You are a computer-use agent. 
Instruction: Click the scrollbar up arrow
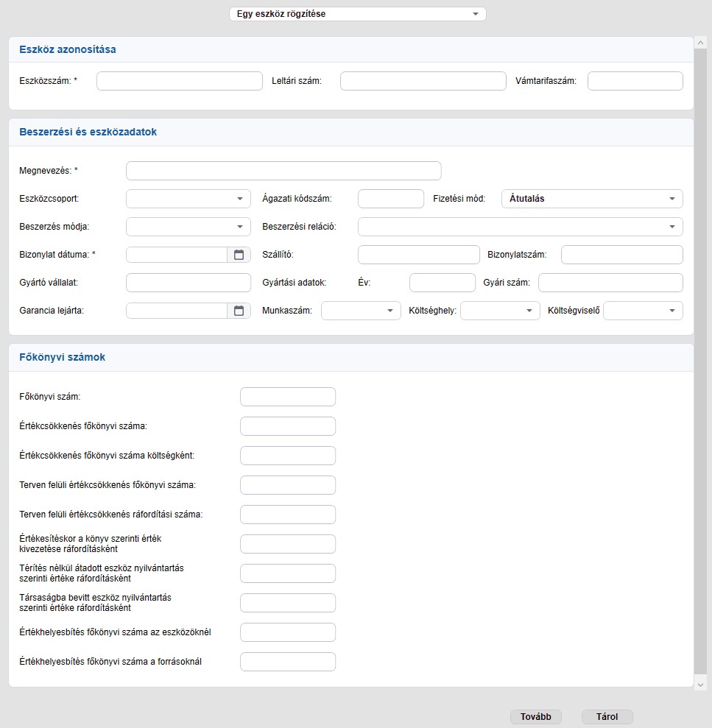point(700,43)
